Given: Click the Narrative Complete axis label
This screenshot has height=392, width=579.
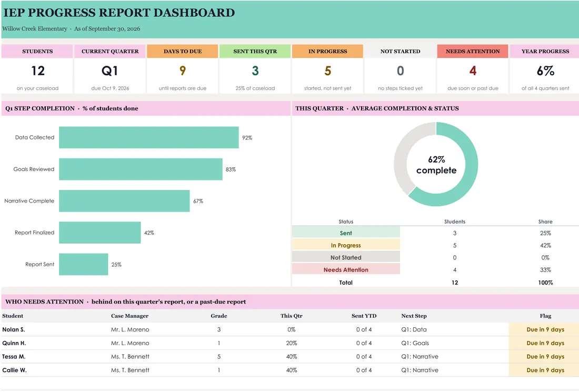Looking at the screenshot, I should pos(29,201).
